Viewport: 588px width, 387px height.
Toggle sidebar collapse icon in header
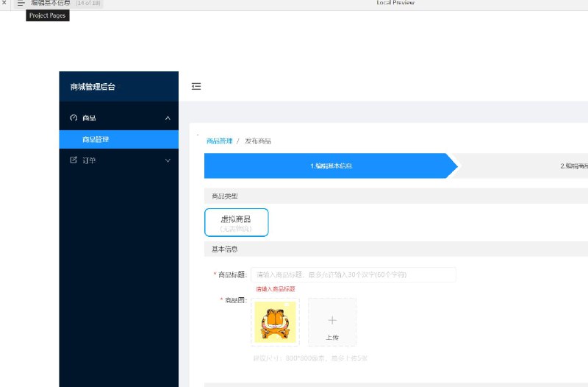(x=196, y=86)
